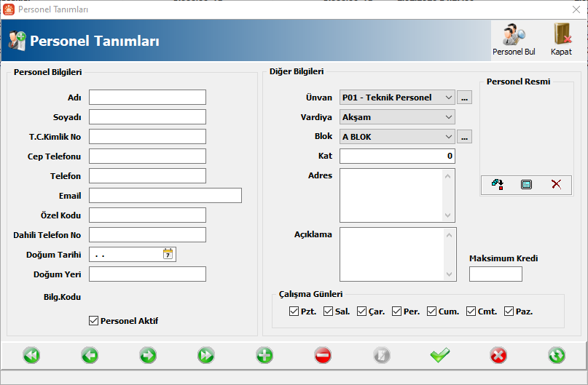Remove the personnel photo with red X
Viewport: 588px width, 385px height.
pyautogui.click(x=556, y=184)
